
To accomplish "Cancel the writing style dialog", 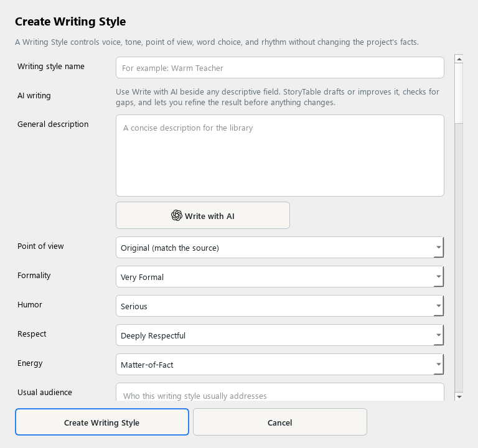I will click(280, 422).
